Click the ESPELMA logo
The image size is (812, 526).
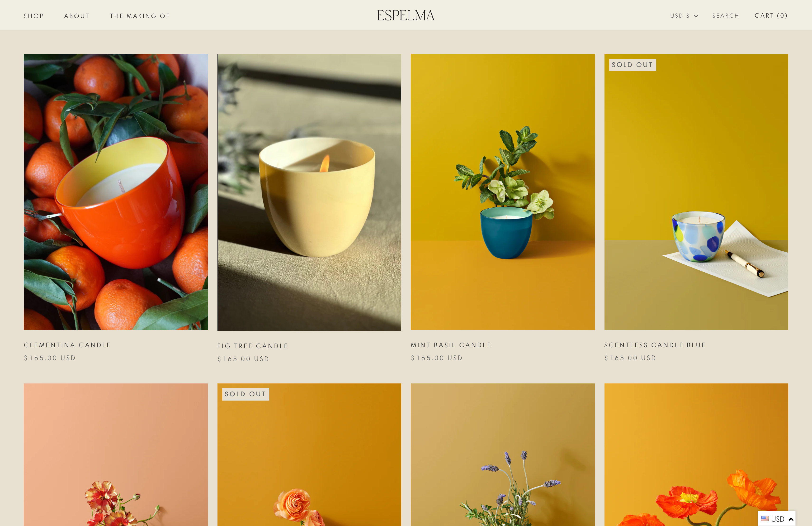coord(406,15)
